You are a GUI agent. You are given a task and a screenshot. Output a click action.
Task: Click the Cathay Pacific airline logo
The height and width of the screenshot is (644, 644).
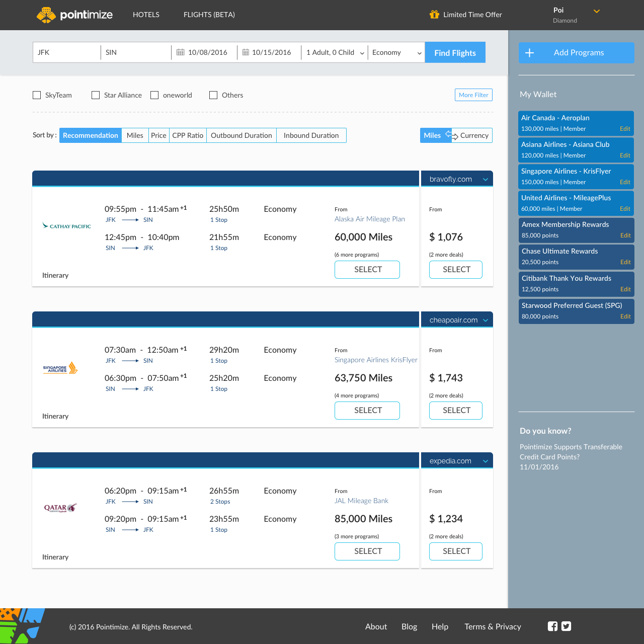[67, 226]
